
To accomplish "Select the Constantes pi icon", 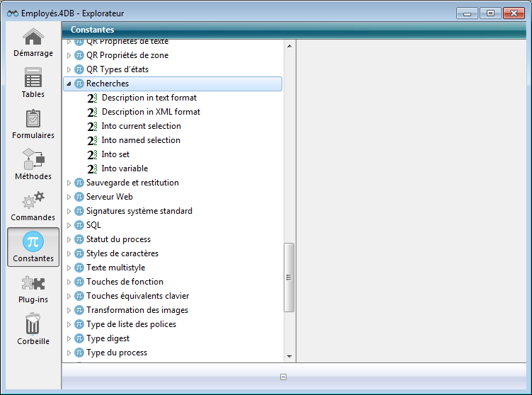I will click(x=33, y=242).
